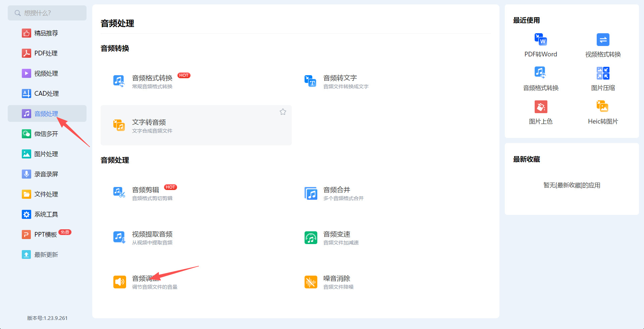Open the PDF处理 category icon
Image resolution: width=644 pixels, height=329 pixels.
point(26,53)
